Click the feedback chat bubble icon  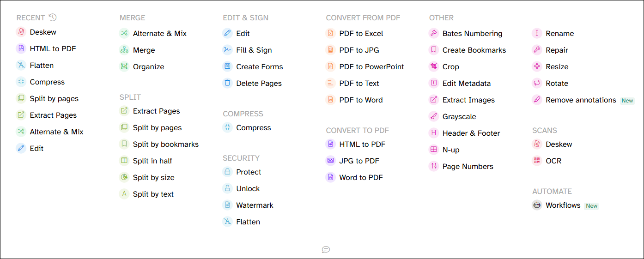[326, 249]
